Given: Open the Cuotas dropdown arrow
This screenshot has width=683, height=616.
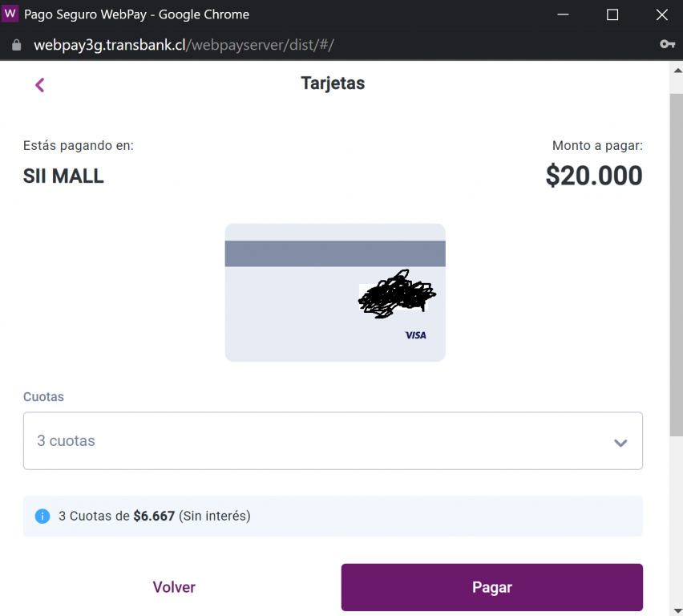Looking at the screenshot, I should [x=620, y=443].
